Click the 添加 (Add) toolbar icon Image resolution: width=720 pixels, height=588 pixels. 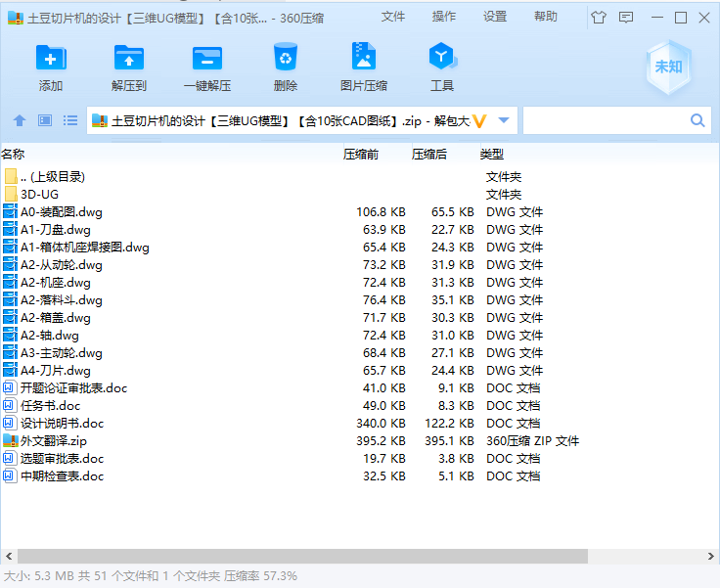(51, 58)
